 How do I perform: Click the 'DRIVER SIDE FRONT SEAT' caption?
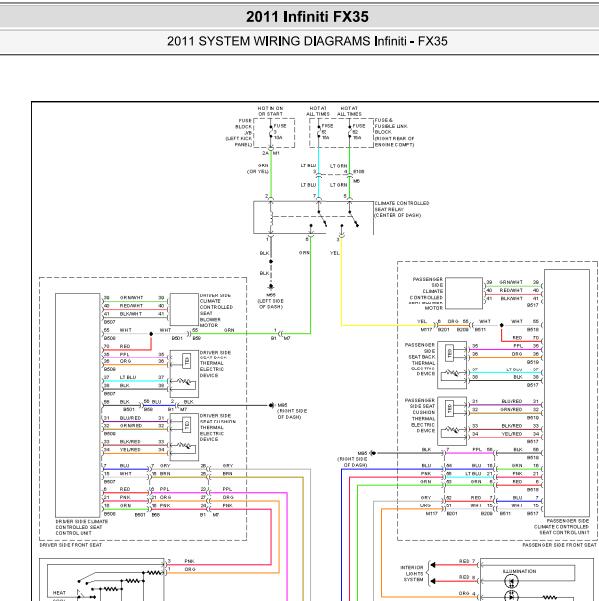point(71,545)
